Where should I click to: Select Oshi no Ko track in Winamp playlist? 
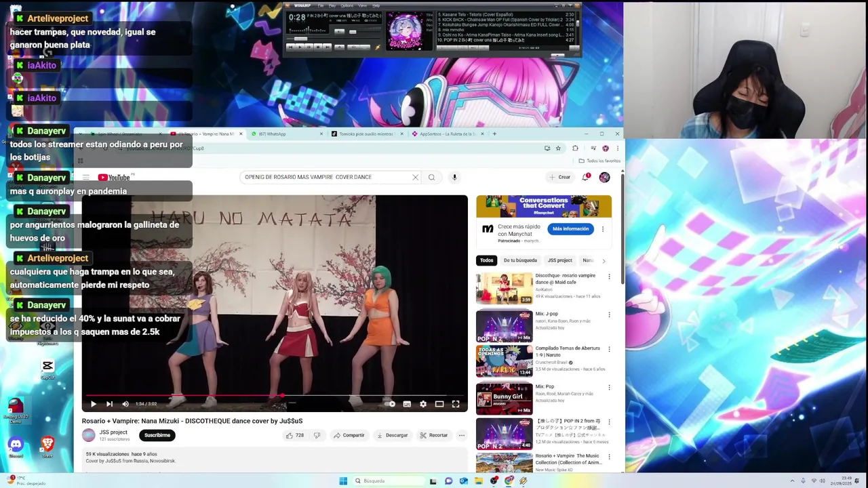(x=507, y=35)
